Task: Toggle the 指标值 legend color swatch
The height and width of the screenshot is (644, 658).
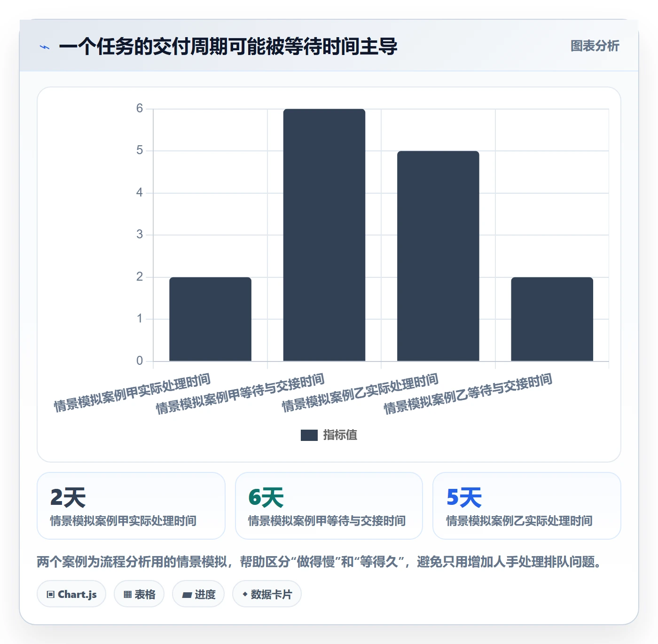Action: (x=309, y=435)
